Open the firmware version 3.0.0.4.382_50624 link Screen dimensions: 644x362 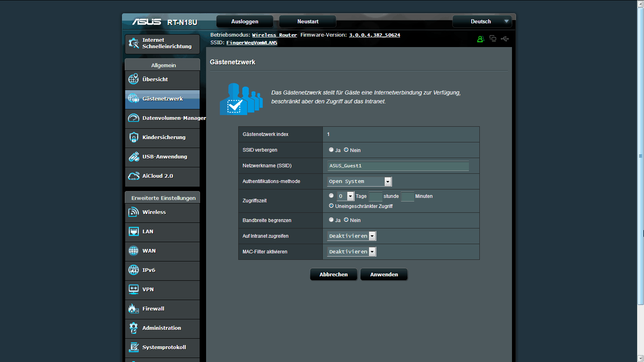[x=374, y=35]
